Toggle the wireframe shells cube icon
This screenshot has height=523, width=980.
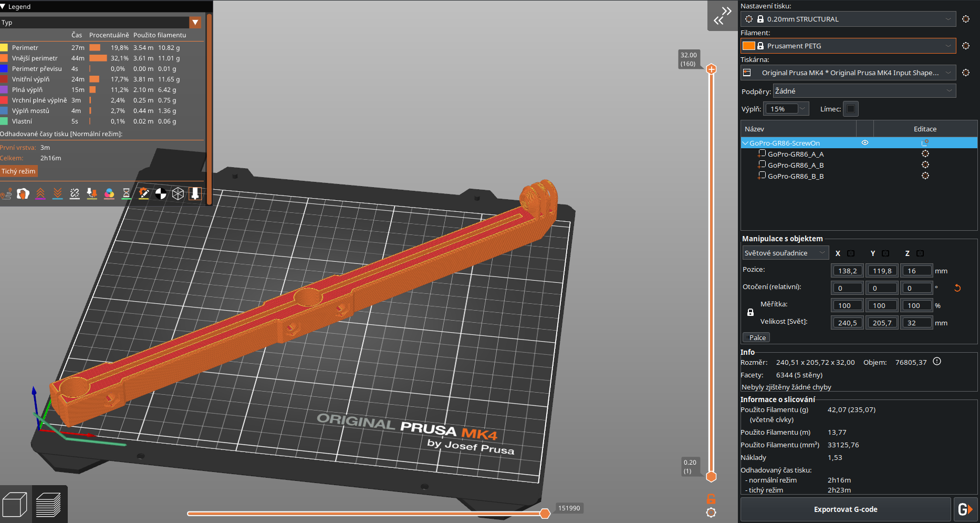(x=178, y=194)
